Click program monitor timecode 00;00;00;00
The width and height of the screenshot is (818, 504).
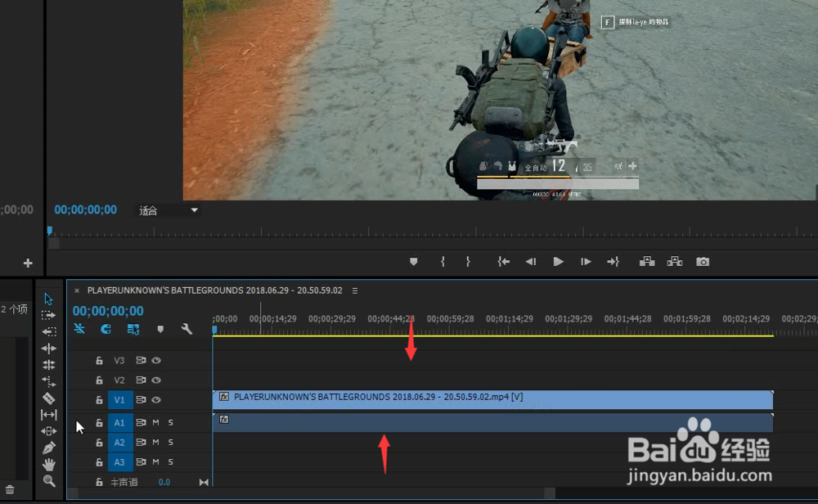pyautogui.click(x=86, y=209)
